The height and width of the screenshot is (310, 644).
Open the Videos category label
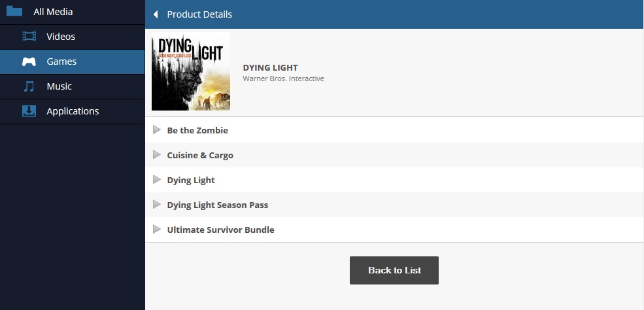coord(61,37)
